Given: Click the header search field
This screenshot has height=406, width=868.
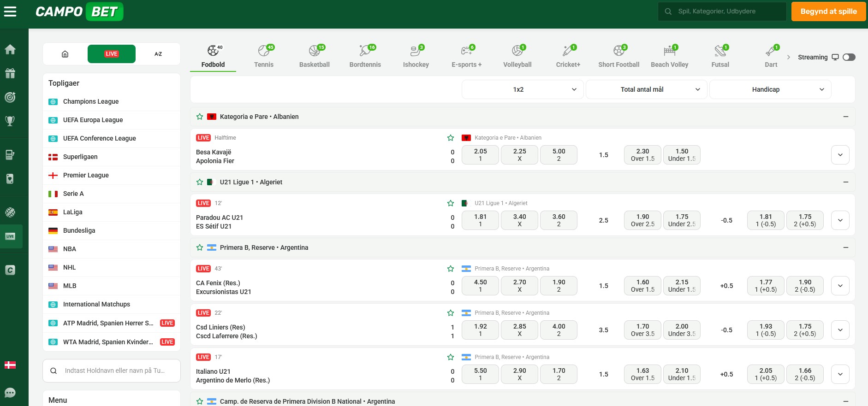Looking at the screenshot, I should point(722,12).
